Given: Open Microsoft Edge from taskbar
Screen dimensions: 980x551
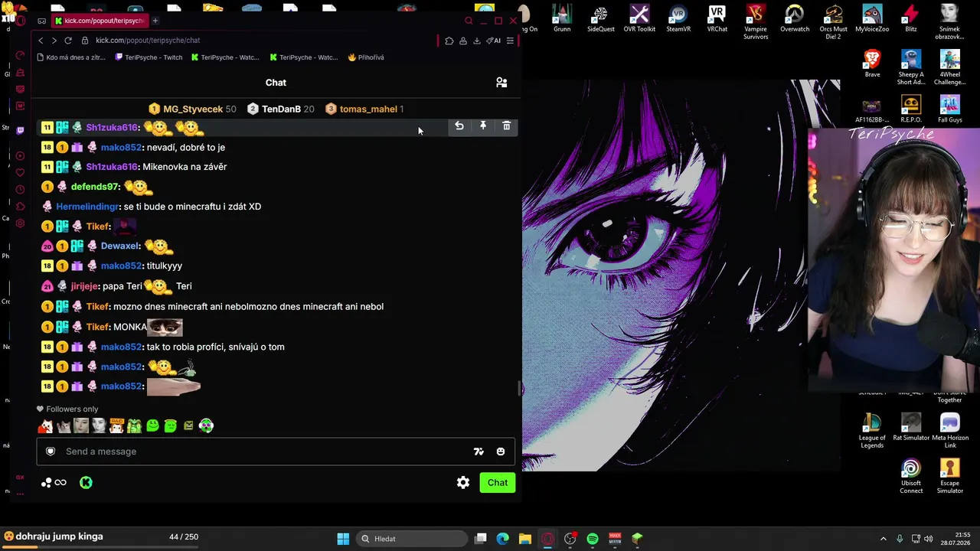Looking at the screenshot, I should (x=502, y=539).
